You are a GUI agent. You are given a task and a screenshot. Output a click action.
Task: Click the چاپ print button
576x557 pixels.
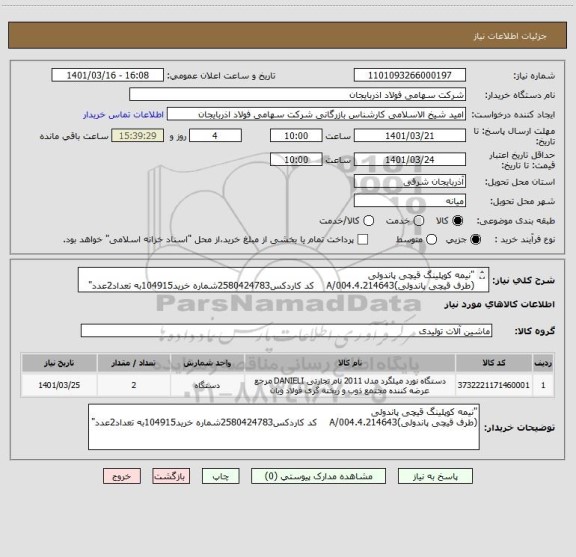coord(221,476)
